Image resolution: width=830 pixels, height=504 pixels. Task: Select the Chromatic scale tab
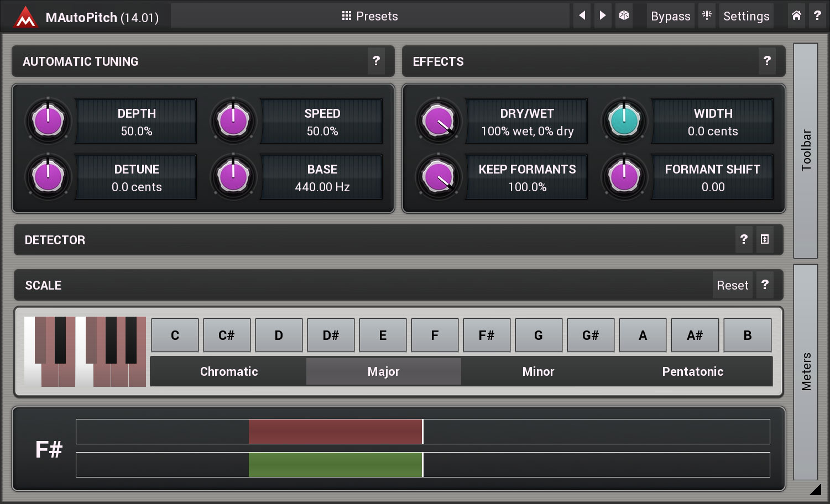coord(229,371)
